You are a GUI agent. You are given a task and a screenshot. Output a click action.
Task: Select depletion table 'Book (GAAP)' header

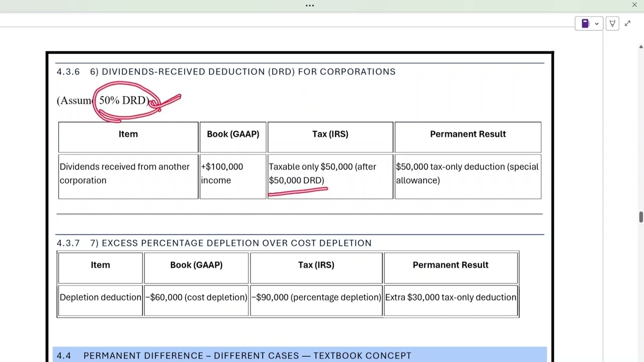click(196, 268)
